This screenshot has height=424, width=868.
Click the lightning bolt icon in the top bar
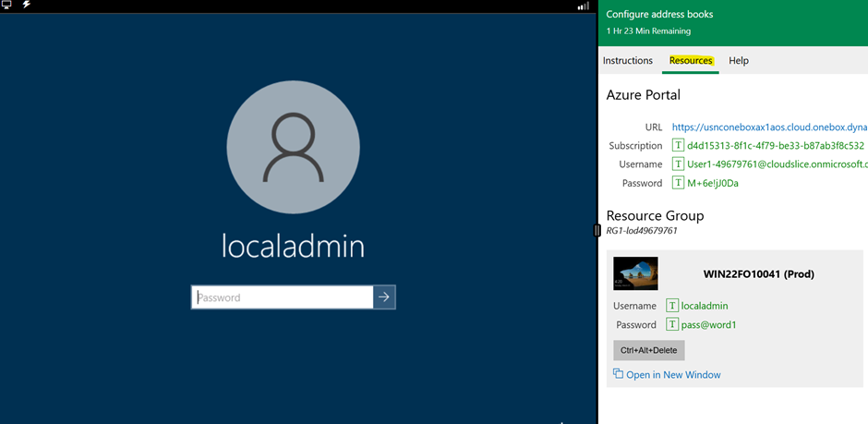point(26,5)
